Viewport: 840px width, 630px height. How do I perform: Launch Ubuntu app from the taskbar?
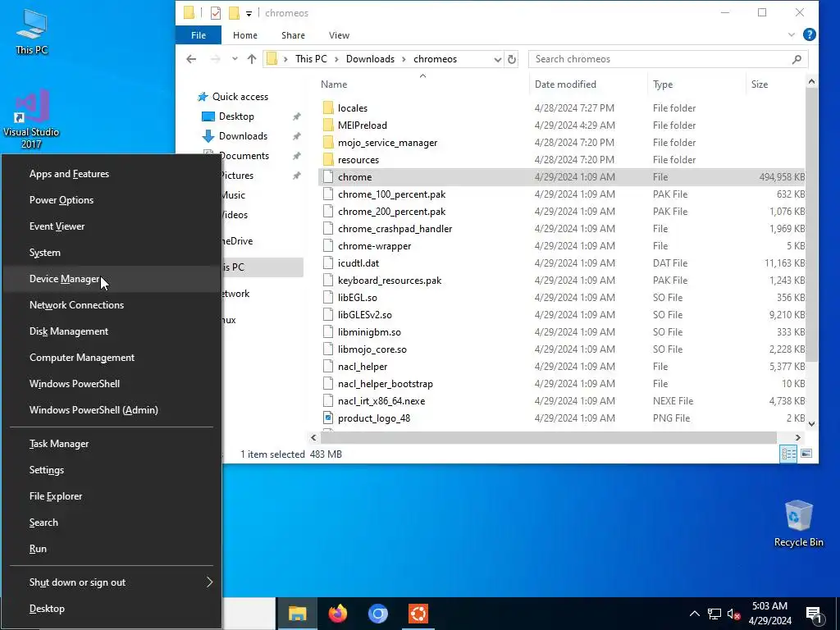(418, 614)
